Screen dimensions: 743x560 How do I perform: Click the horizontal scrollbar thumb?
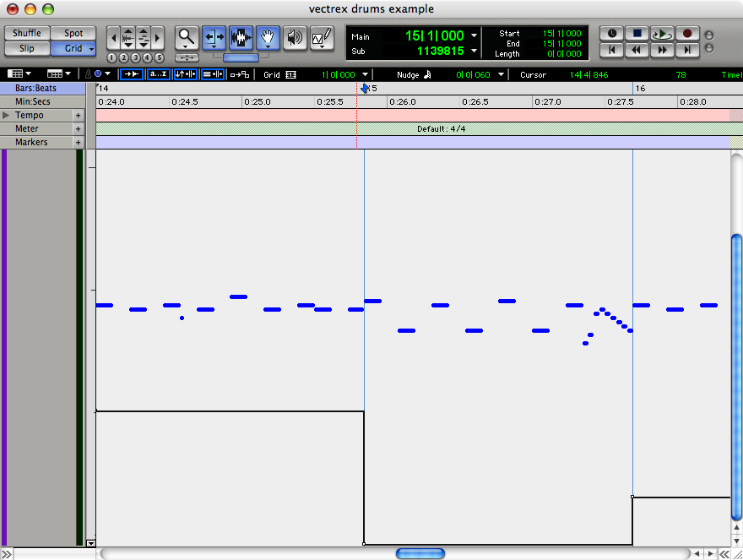tap(420, 553)
